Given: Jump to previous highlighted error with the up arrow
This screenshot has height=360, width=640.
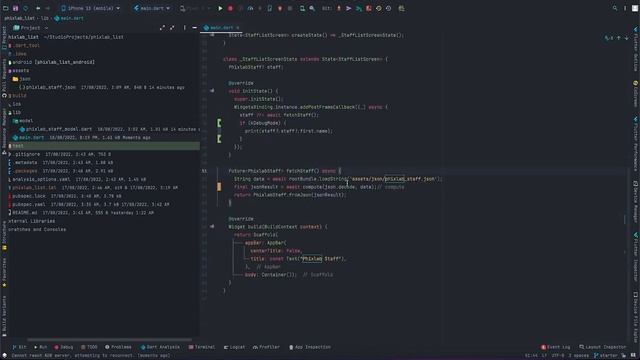Looking at the screenshot, I should click(619, 38).
